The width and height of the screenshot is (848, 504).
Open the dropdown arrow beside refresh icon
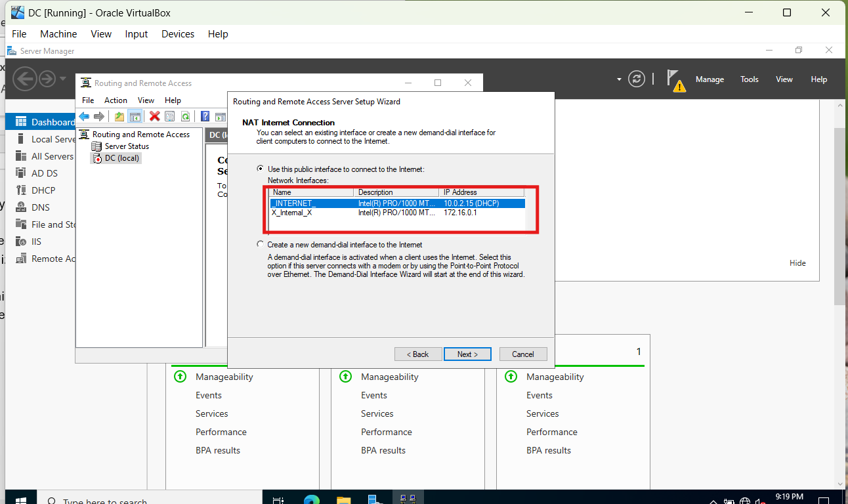pos(619,79)
